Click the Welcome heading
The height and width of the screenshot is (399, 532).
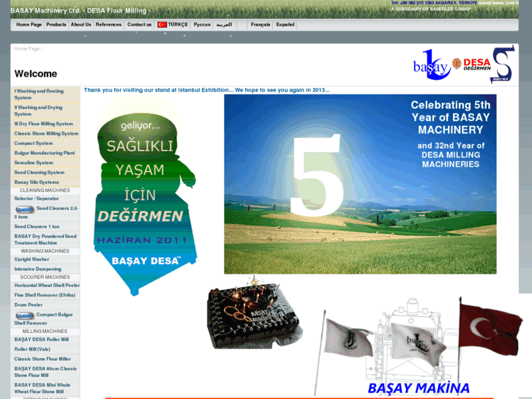click(36, 74)
